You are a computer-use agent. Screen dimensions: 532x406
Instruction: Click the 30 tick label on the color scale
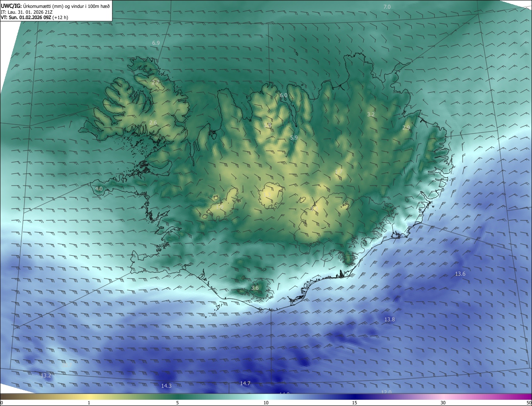(x=443, y=403)
